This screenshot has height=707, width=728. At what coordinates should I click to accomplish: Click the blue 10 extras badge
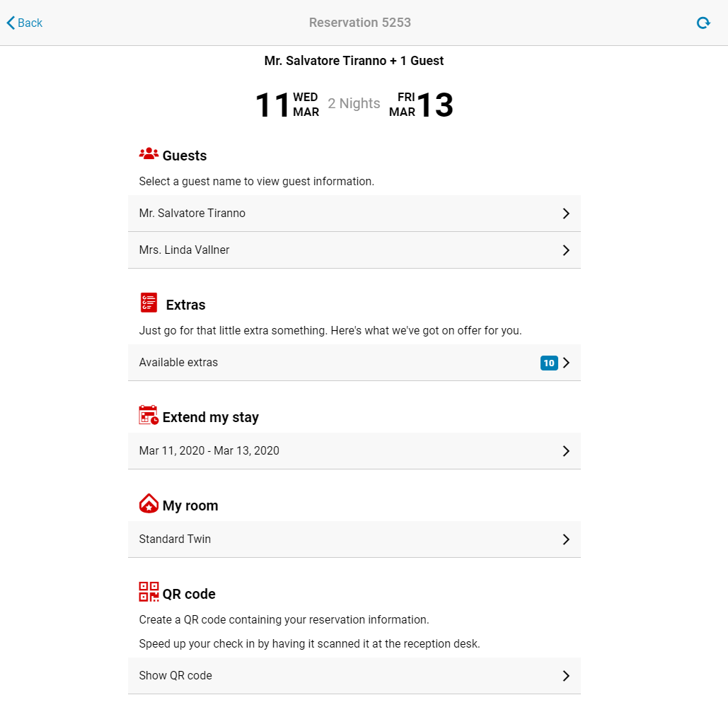tap(549, 363)
